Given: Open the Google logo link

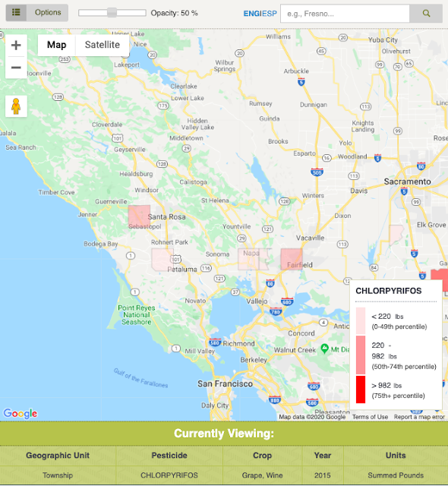Looking at the screenshot, I should point(21,413).
